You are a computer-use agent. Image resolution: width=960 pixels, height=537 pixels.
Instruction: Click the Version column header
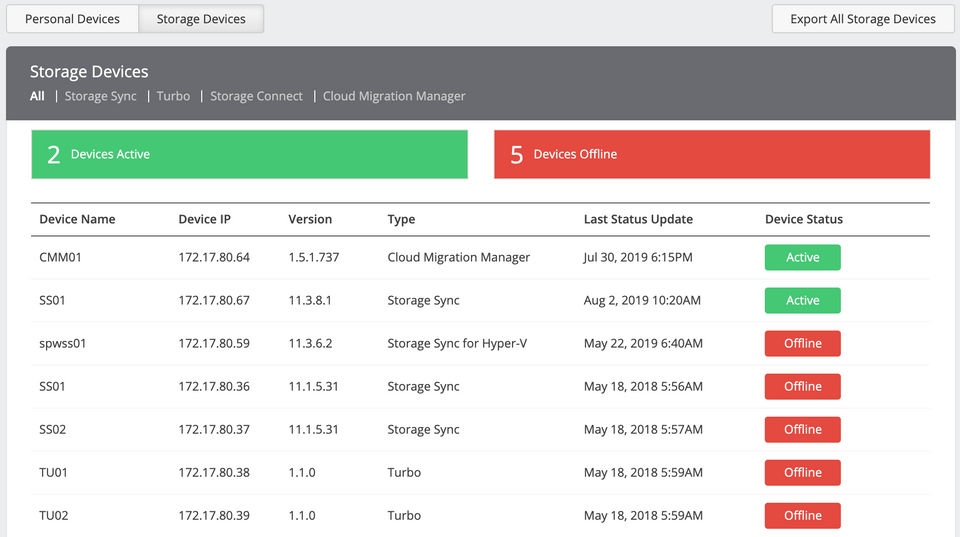tap(310, 219)
